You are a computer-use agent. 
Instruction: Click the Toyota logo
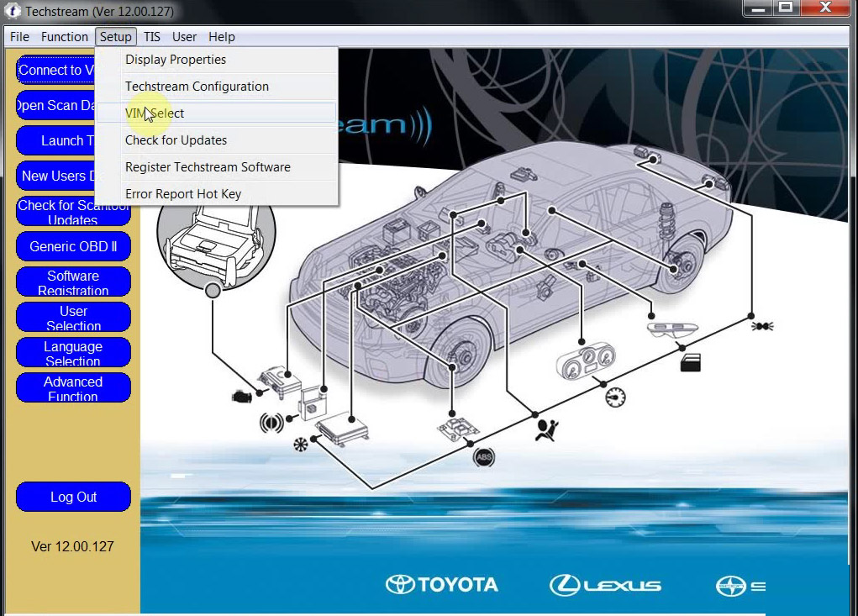click(442, 585)
